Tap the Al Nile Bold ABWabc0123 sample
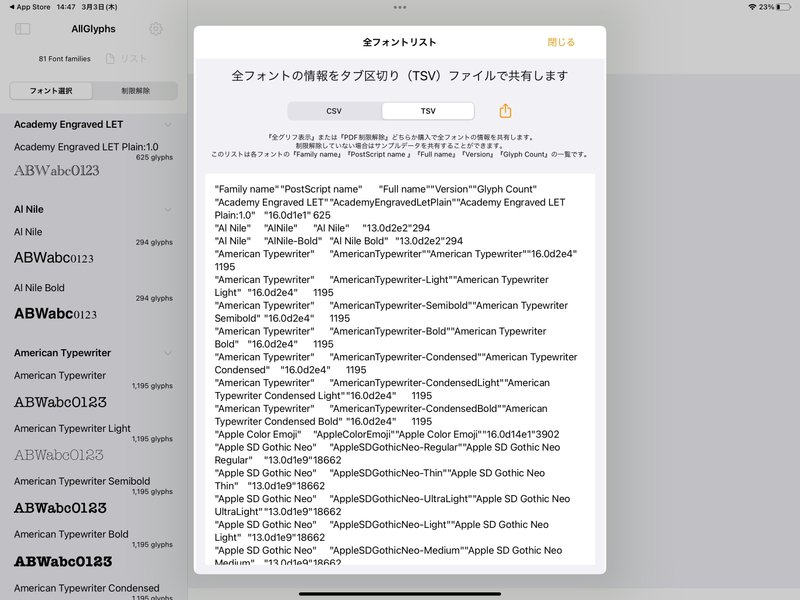 pos(55,313)
